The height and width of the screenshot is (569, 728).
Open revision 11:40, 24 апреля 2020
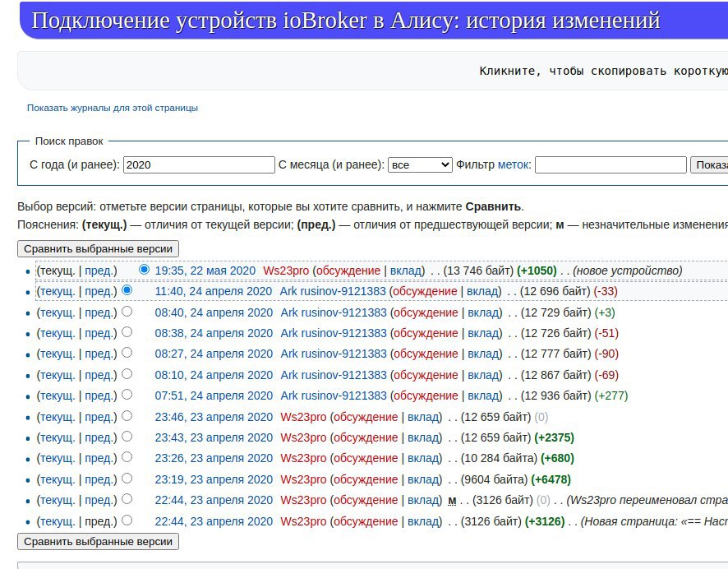(214, 291)
